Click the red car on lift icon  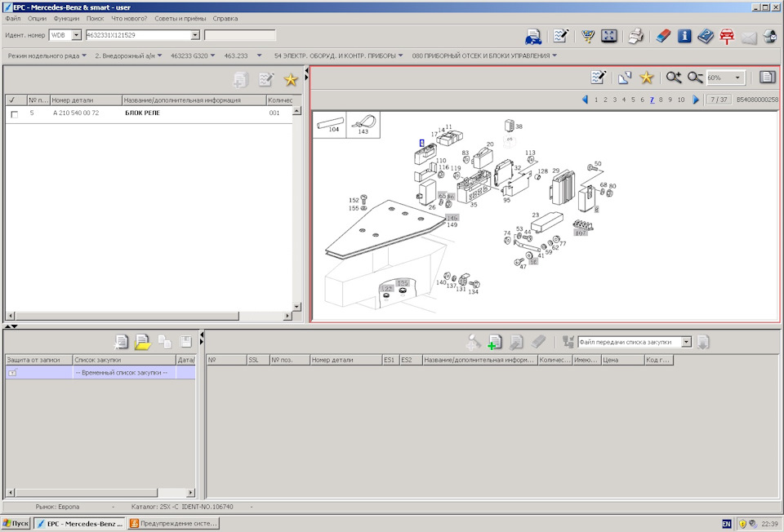coord(727,36)
